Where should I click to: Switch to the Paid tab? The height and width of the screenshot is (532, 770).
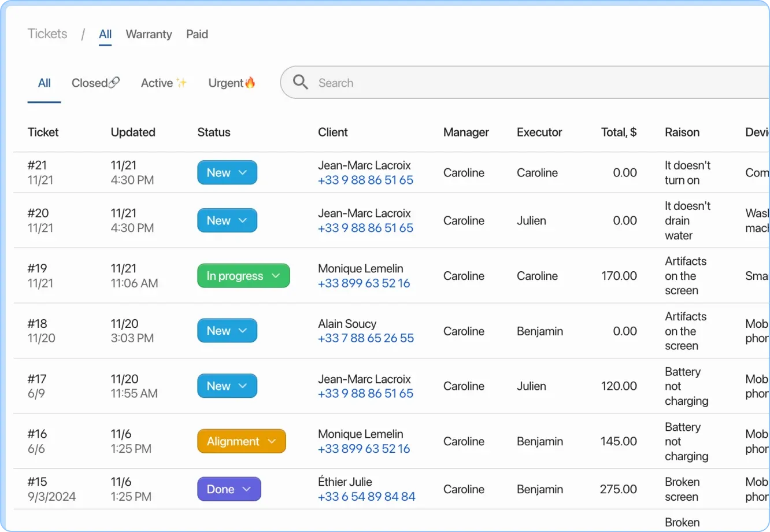tap(197, 34)
